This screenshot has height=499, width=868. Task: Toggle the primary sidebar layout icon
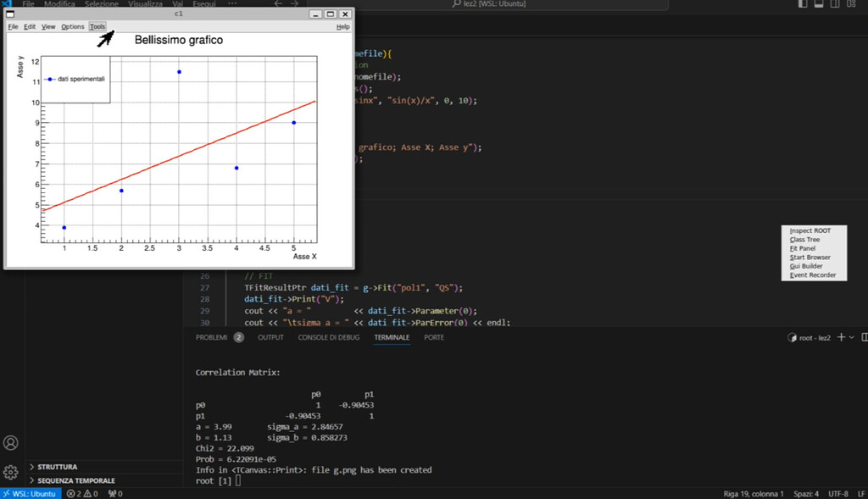pyautogui.click(x=804, y=4)
